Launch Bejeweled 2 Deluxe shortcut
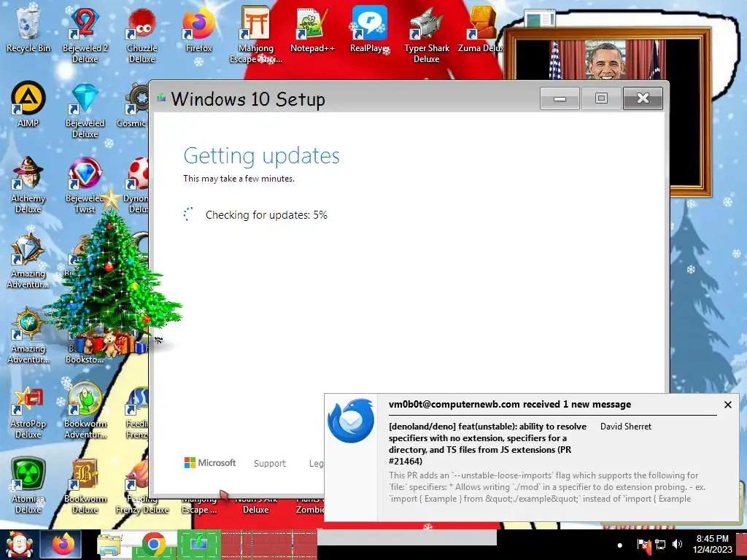Screen dimensions: 747x560 tap(85, 34)
